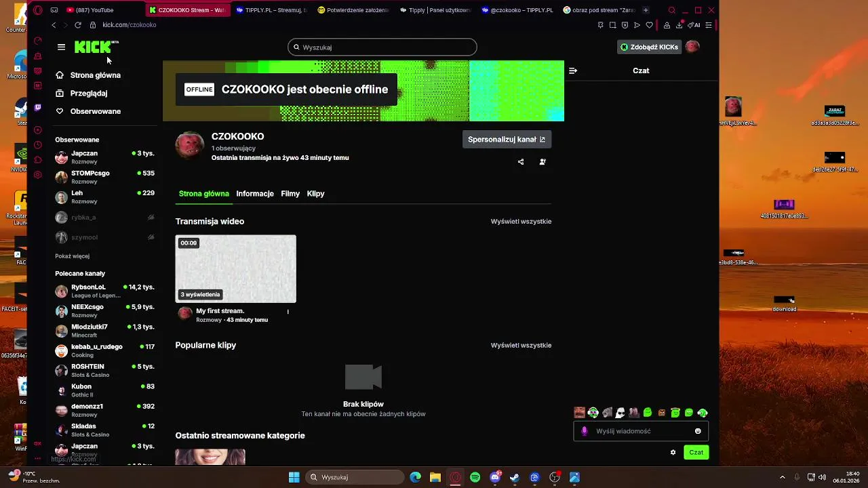Switch to @czokooko – TIPPLY.PL tab
Viewport: 868px width, 488px height.
(x=517, y=10)
